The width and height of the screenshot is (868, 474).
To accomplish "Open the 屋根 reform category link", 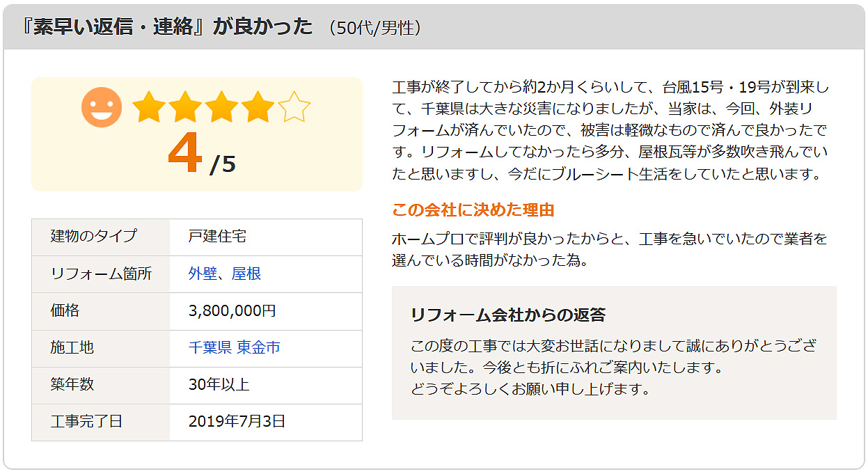I will click(246, 274).
